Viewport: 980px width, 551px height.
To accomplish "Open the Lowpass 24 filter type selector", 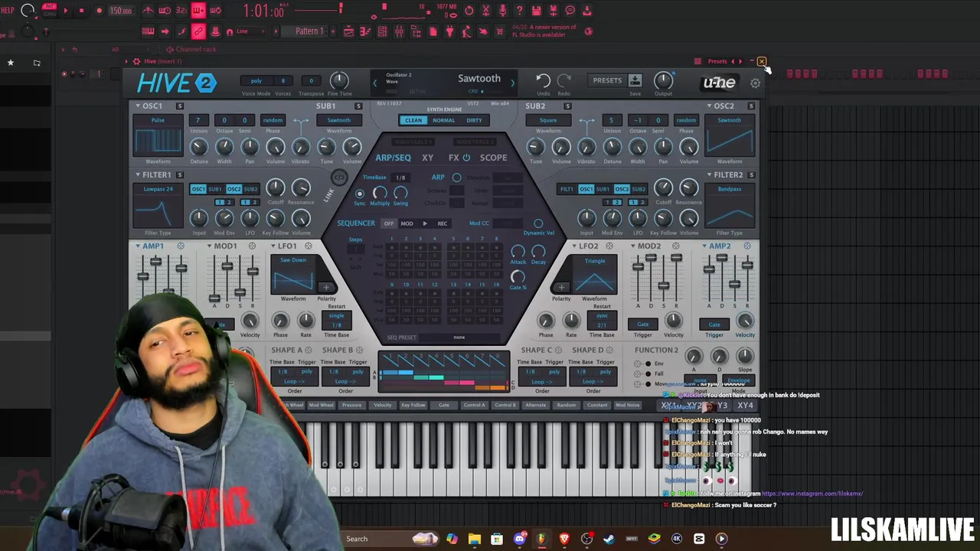I will [x=158, y=189].
